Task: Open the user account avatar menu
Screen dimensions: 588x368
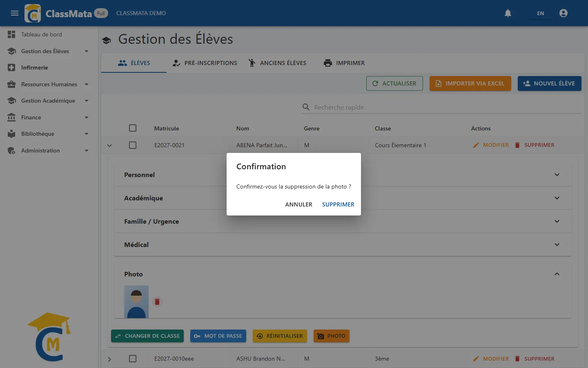Action: click(x=563, y=13)
